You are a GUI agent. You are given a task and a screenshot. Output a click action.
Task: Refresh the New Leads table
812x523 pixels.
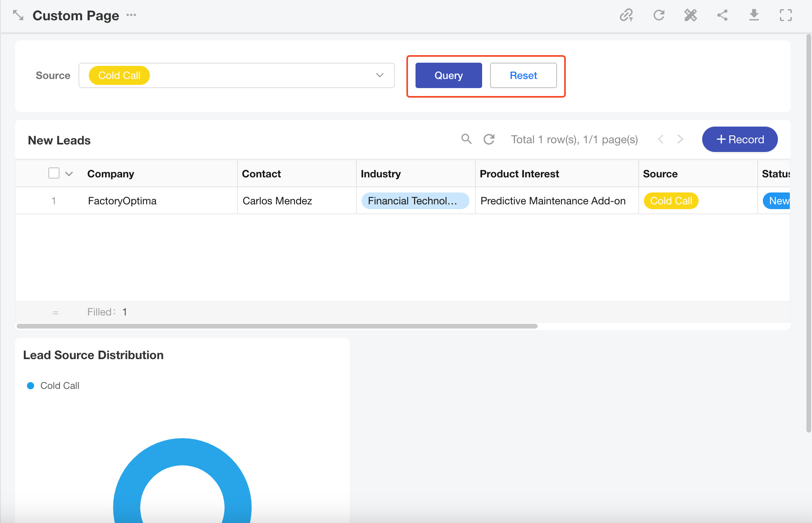489,139
